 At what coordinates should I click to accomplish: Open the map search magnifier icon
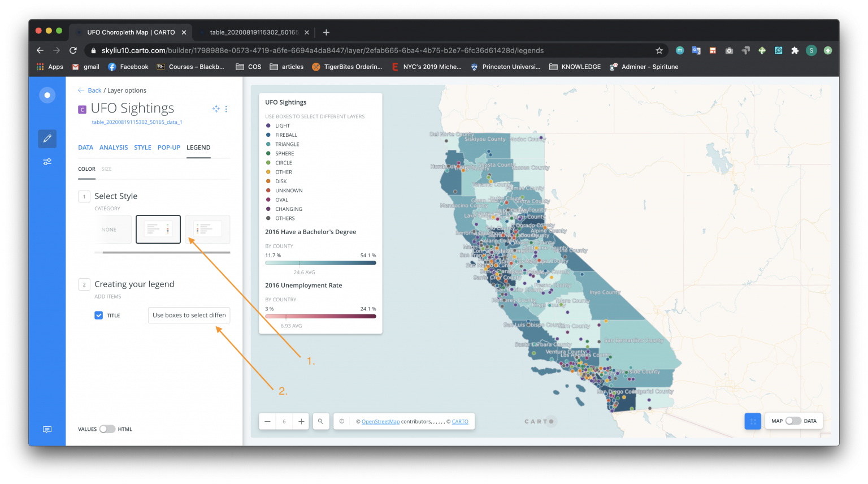(321, 421)
